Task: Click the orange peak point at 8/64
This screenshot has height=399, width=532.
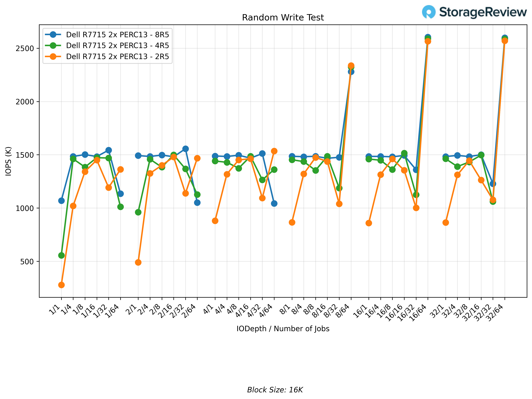Action: [351, 65]
